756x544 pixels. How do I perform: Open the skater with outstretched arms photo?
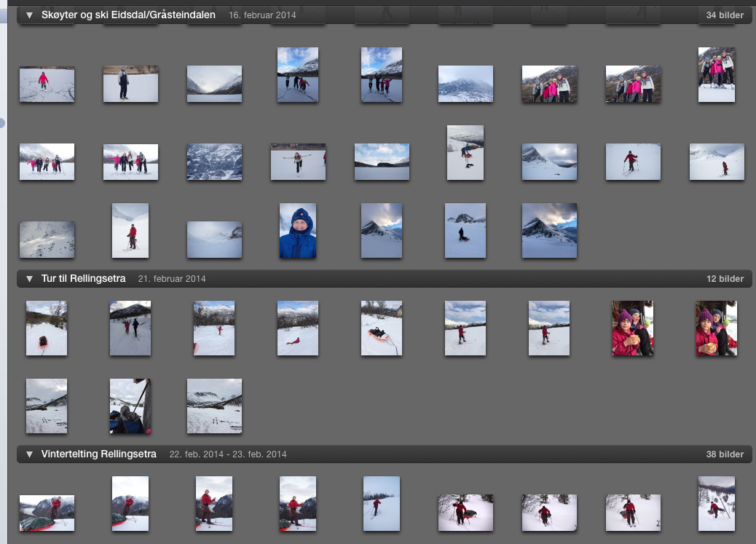(298, 161)
